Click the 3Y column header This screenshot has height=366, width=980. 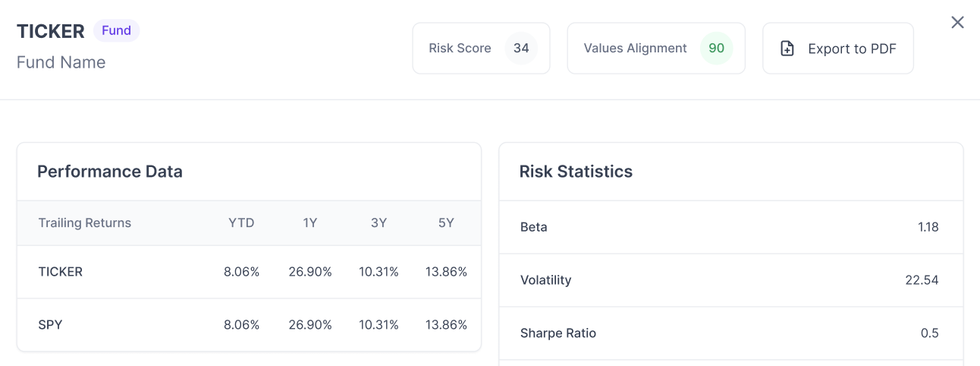(378, 222)
